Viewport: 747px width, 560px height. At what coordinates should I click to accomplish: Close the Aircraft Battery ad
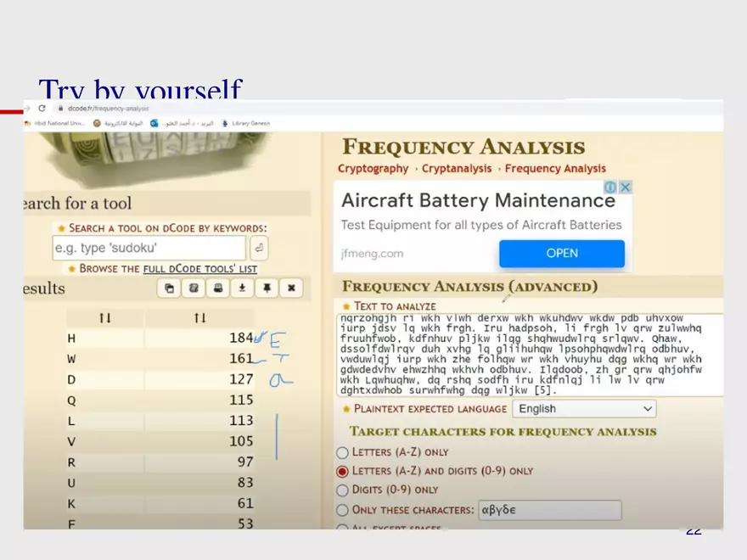tap(626, 187)
